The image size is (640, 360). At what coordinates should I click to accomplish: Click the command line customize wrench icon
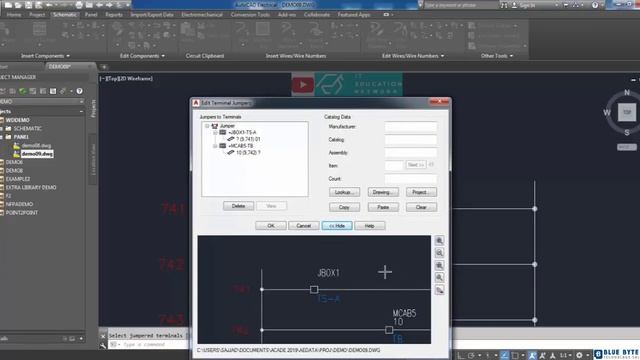point(103,345)
